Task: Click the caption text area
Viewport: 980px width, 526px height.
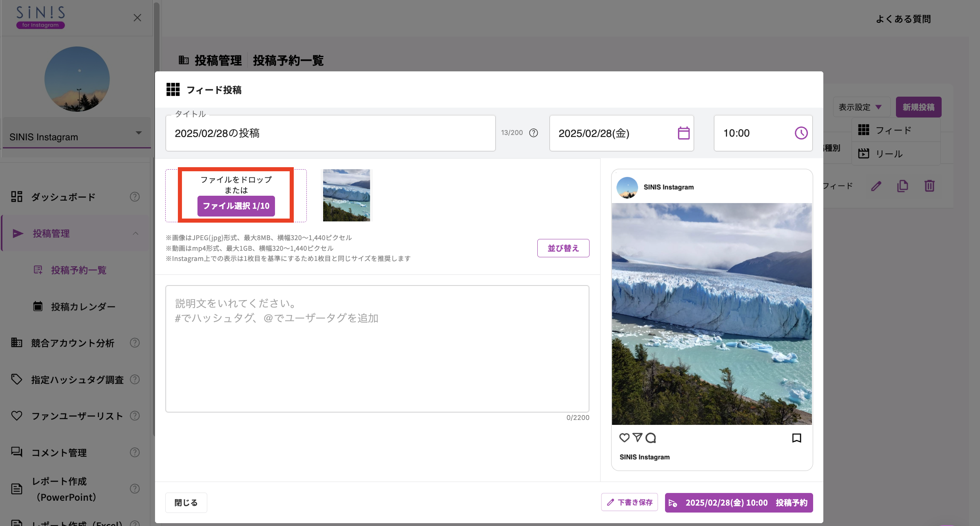Action: pyautogui.click(x=377, y=349)
